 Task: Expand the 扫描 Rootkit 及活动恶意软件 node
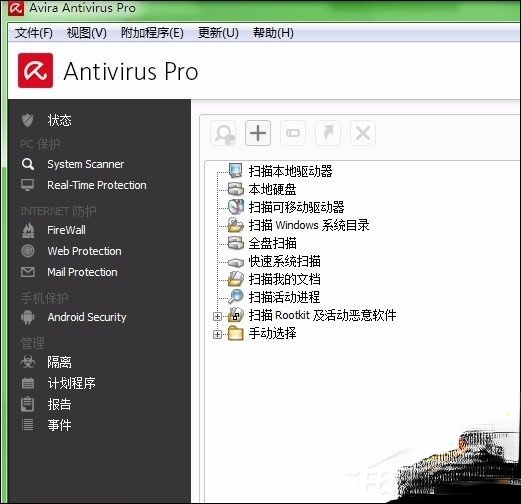217,316
